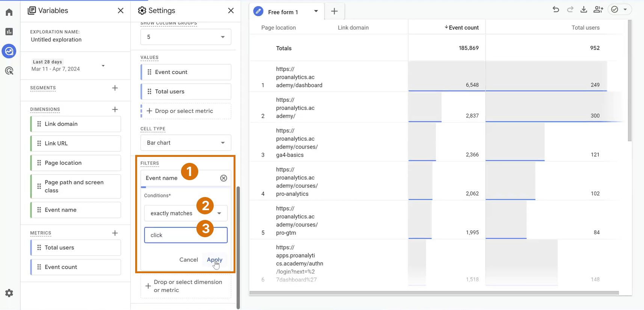This screenshot has width=644, height=310.
Task: Undo the last exploration change
Action: pos(556,10)
